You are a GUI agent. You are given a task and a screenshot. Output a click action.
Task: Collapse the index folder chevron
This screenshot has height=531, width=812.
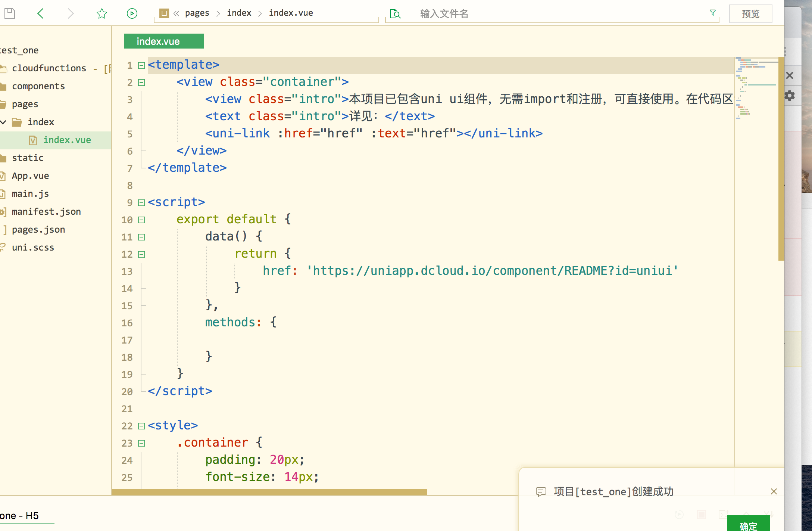tap(4, 122)
